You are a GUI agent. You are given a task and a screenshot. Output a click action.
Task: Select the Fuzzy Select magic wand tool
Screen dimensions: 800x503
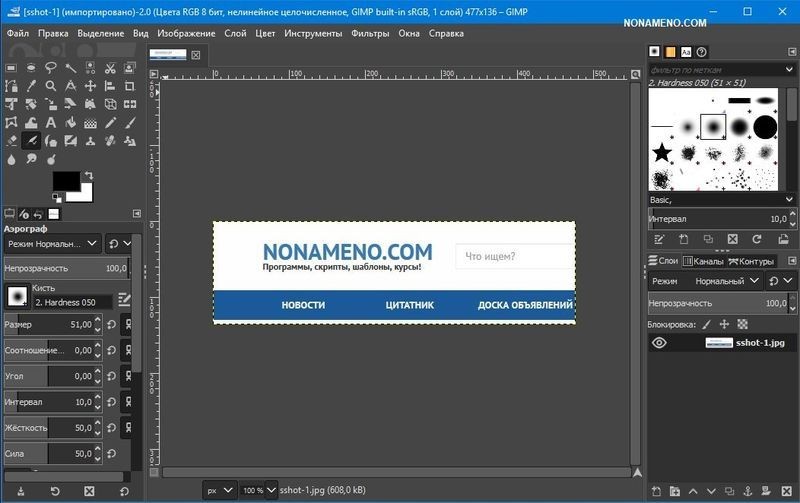coord(70,67)
